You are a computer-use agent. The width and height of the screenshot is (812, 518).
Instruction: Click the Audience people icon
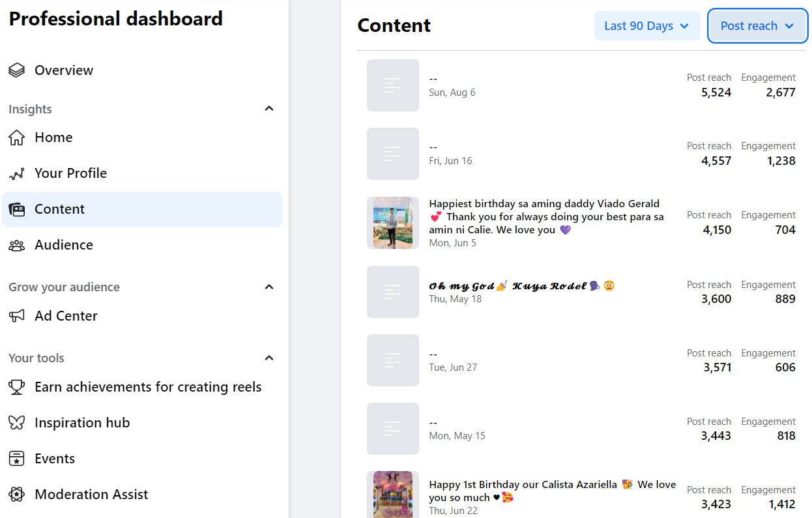point(17,245)
